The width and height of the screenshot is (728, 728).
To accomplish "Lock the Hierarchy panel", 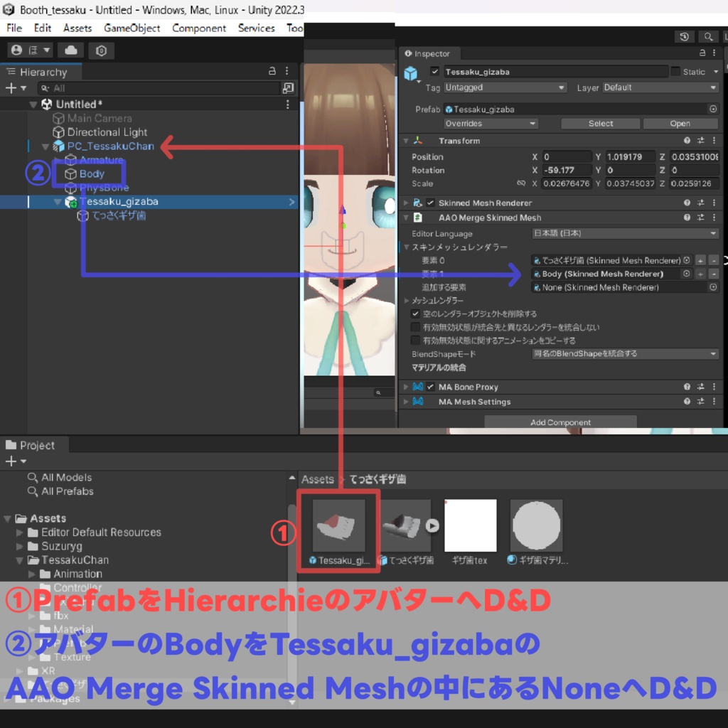I will tap(272, 71).
